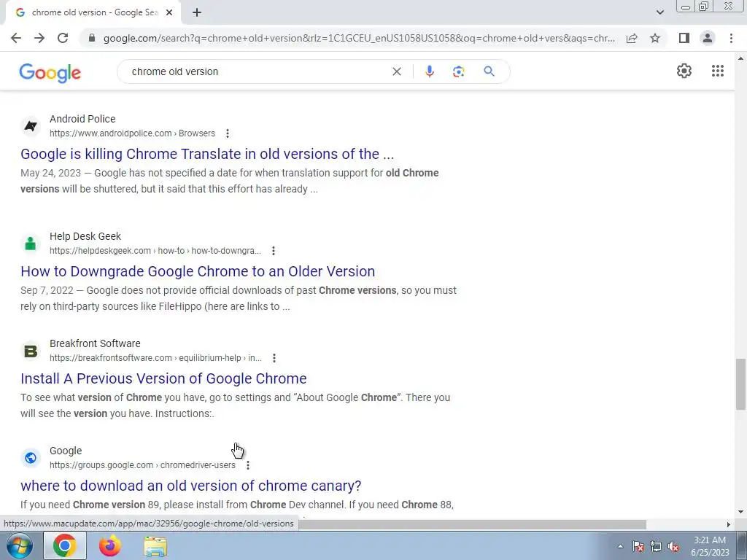Open the Chrome side panel

[684, 38]
